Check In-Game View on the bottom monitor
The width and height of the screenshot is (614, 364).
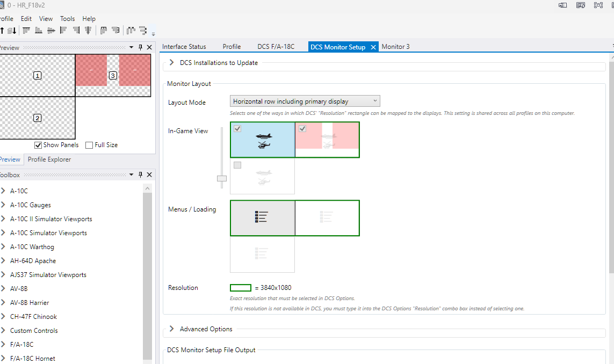pos(237,165)
